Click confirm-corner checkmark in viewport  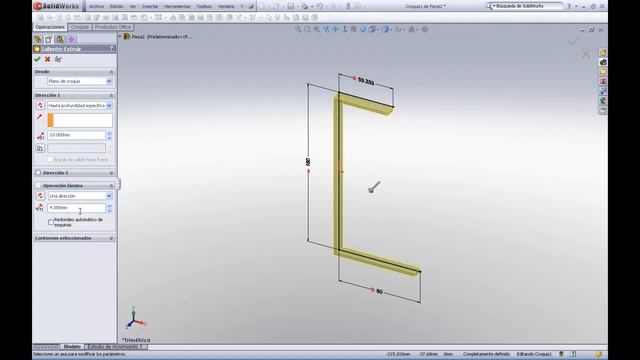pos(573,41)
